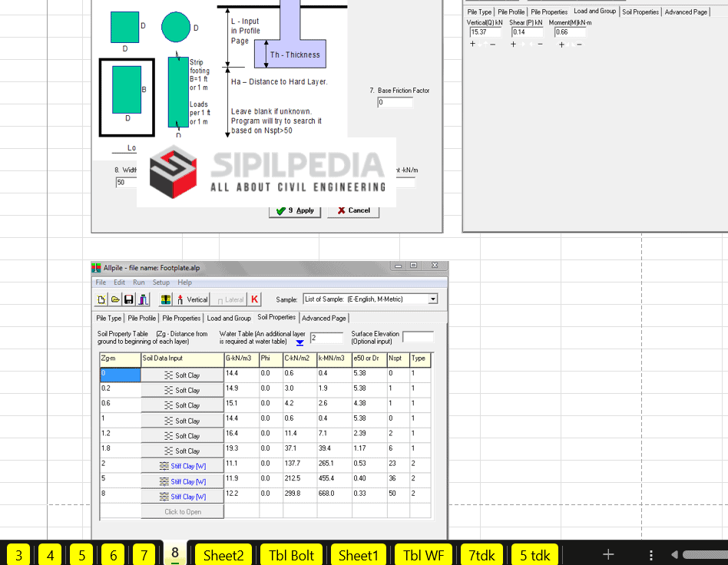Open Stiff Clay soil input for Zg 5 layer
728x565 pixels.
182,481
